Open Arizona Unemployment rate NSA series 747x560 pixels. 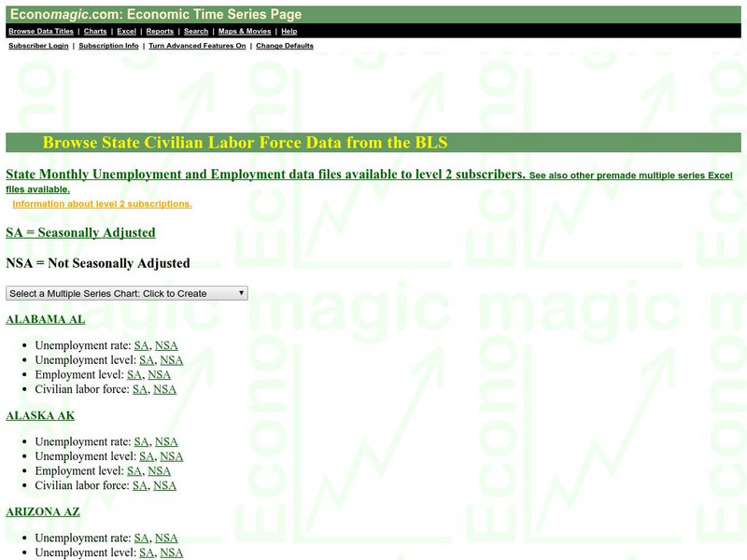pyautogui.click(x=166, y=538)
